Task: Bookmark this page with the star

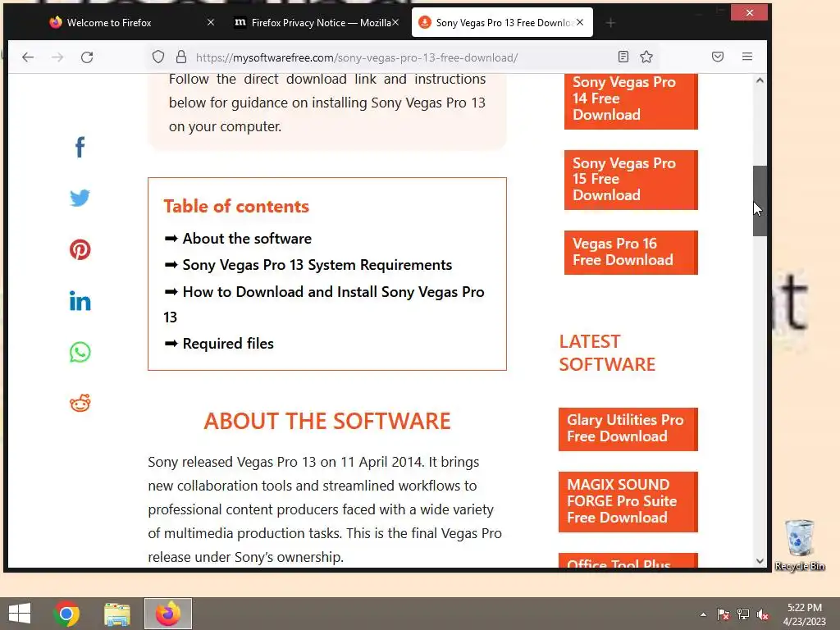Action: (x=646, y=57)
